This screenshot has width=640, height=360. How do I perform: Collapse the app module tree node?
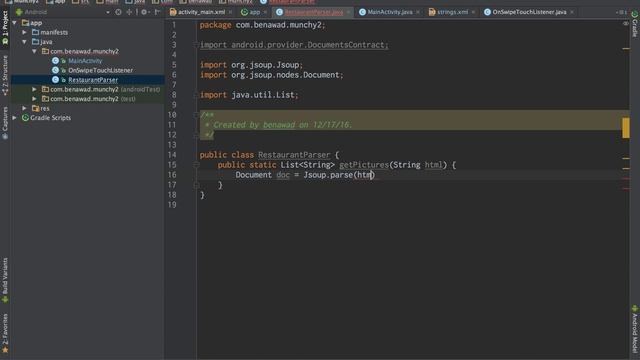[x=15, y=23]
